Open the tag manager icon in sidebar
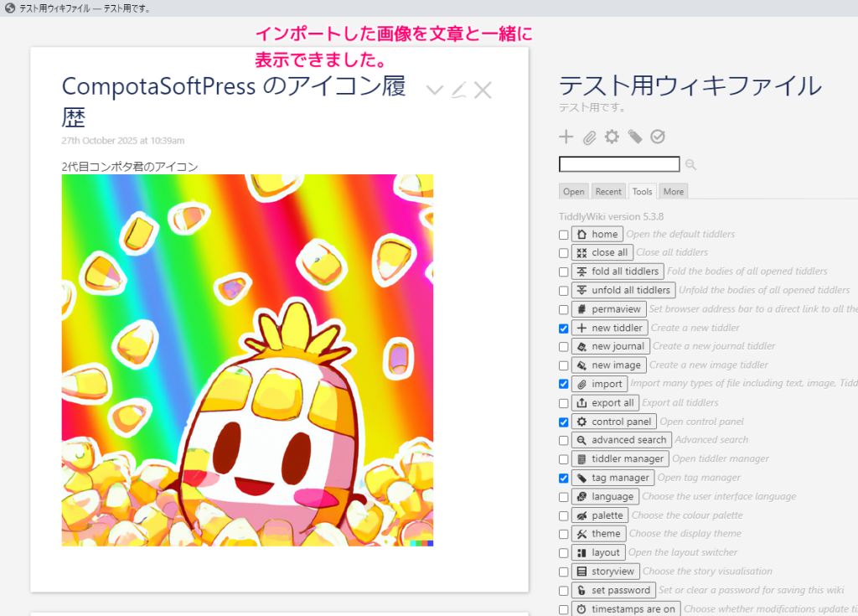The image size is (858, 616). pyautogui.click(x=634, y=137)
